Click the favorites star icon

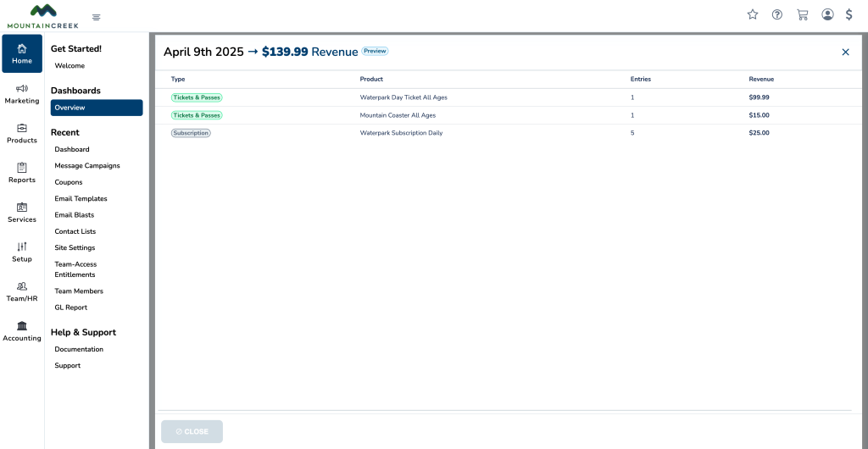click(753, 15)
